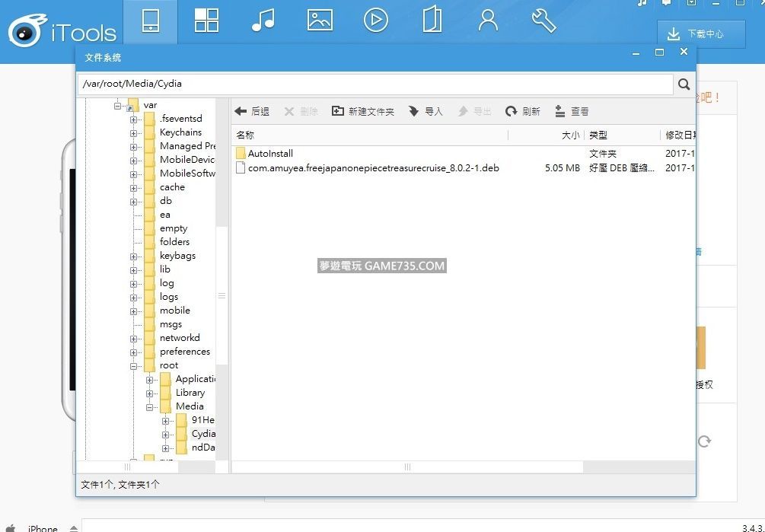The height and width of the screenshot is (532, 765).
Task: Click the 刷新 refresh button
Action: [x=523, y=112]
